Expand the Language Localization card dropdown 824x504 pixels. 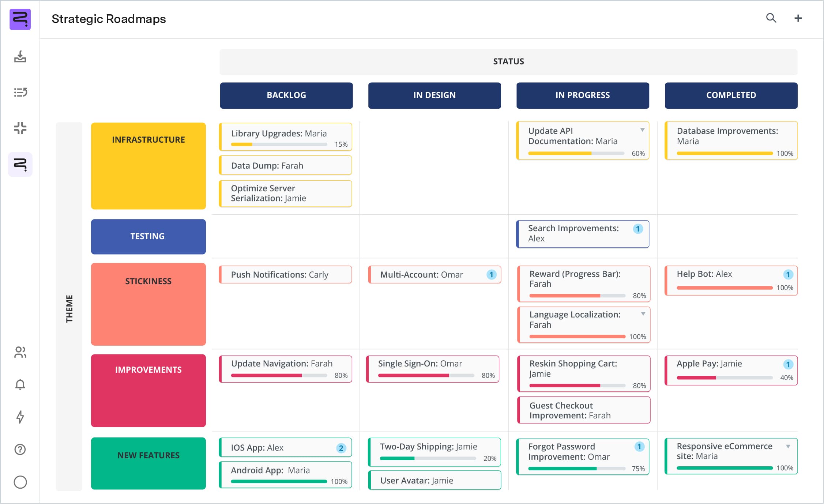point(643,313)
